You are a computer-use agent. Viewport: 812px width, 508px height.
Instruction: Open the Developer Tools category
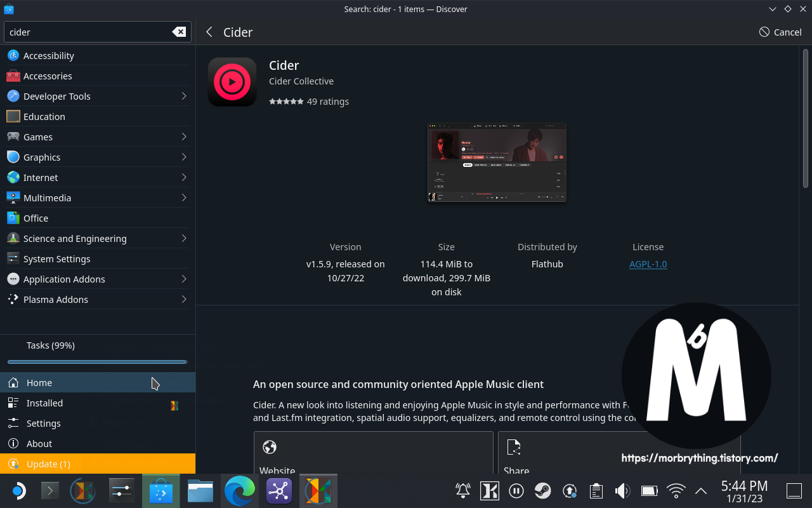98,97
